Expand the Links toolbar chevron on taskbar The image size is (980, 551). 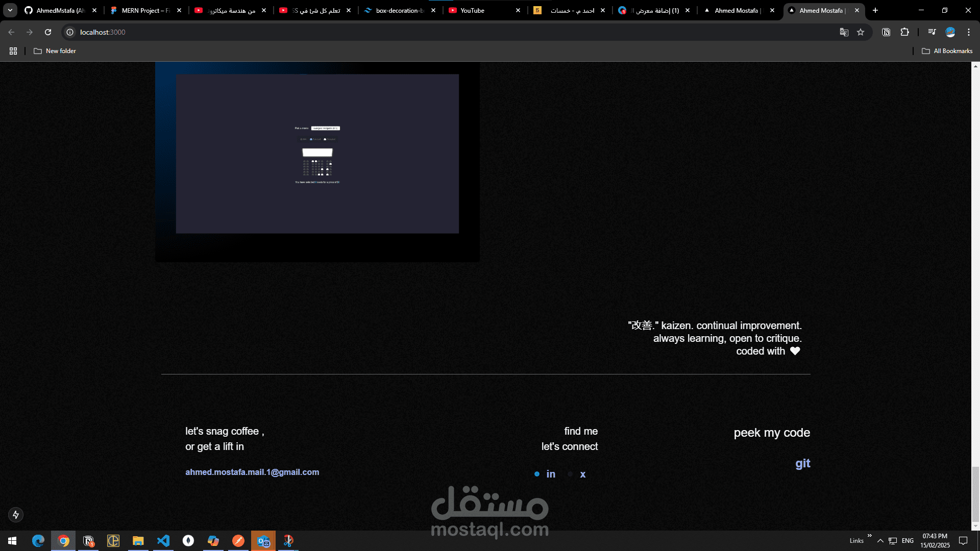coord(869,535)
